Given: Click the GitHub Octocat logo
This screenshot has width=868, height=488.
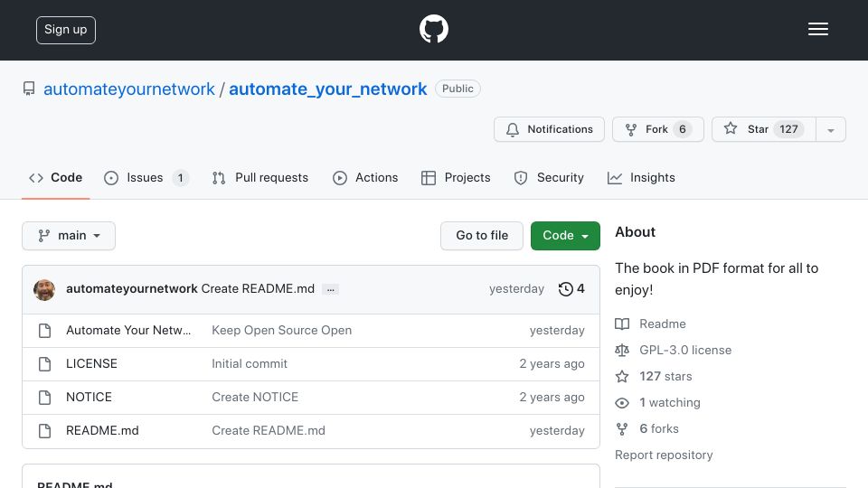Looking at the screenshot, I should tap(433, 29).
